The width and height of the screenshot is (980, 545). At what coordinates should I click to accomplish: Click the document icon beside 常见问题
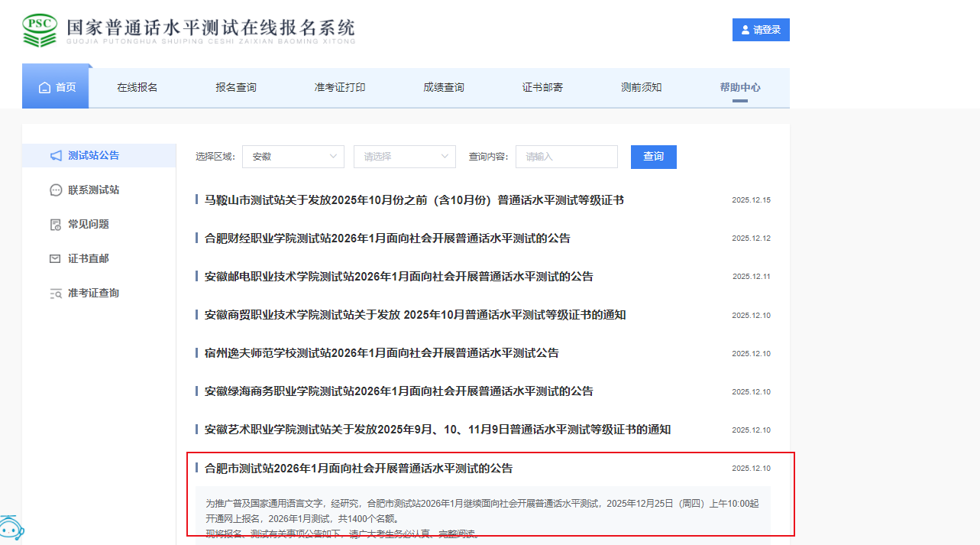(x=55, y=225)
